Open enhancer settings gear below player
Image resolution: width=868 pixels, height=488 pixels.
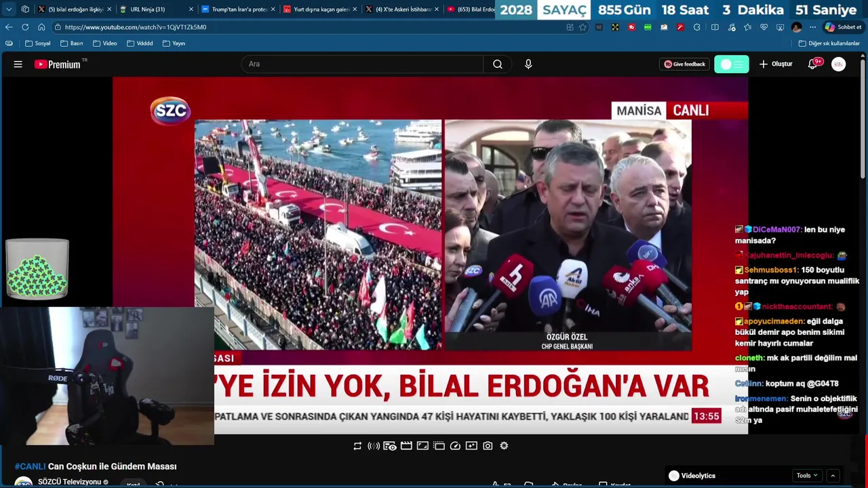pos(504,446)
